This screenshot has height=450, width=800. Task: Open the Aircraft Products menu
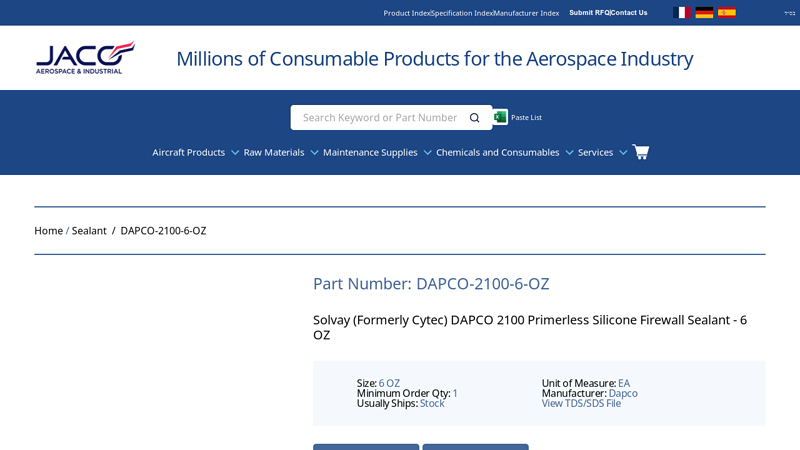[x=188, y=153]
